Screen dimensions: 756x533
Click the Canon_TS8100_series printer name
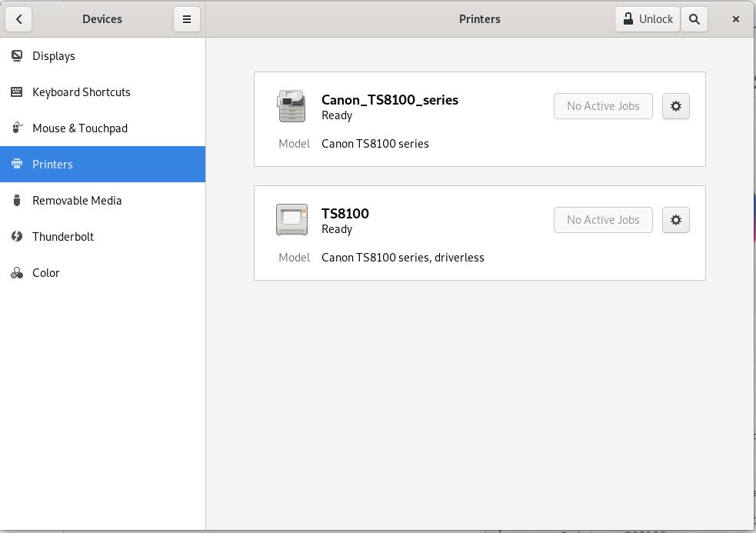tap(389, 100)
